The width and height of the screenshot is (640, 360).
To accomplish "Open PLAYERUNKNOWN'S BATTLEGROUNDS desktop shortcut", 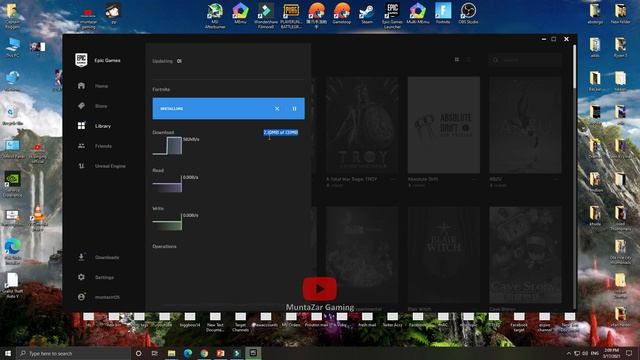I will [291, 16].
